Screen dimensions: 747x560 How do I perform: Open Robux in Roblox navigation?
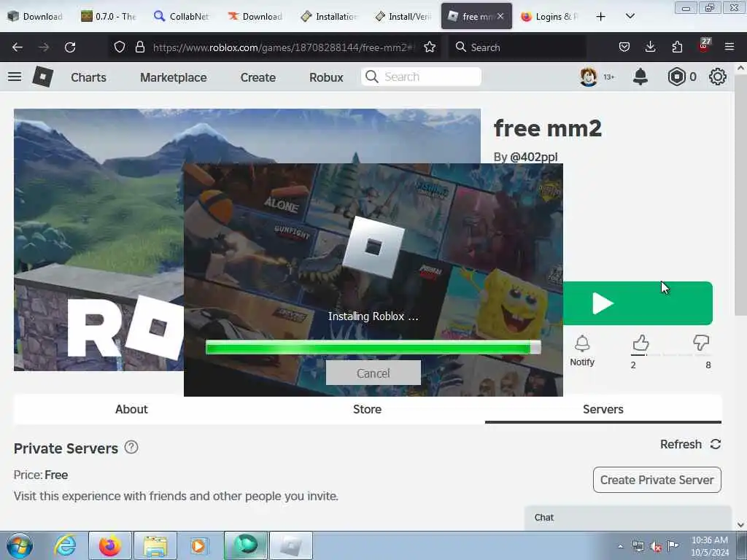[x=326, y=77]
